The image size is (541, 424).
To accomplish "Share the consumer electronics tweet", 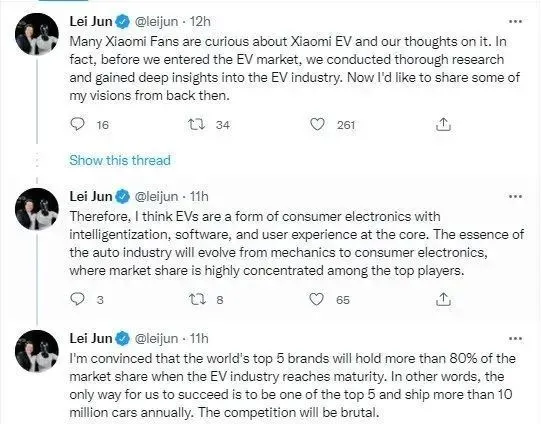I will 443,299.
